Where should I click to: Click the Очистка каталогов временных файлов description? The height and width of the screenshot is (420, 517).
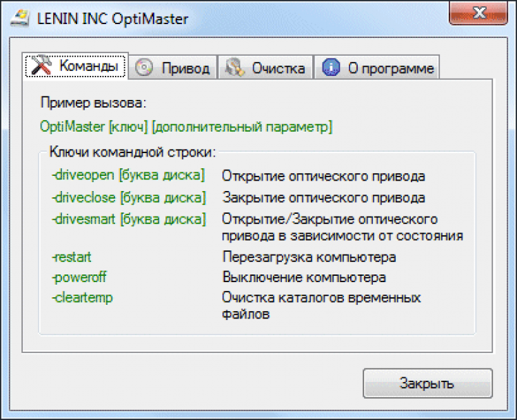click(321, 306)
